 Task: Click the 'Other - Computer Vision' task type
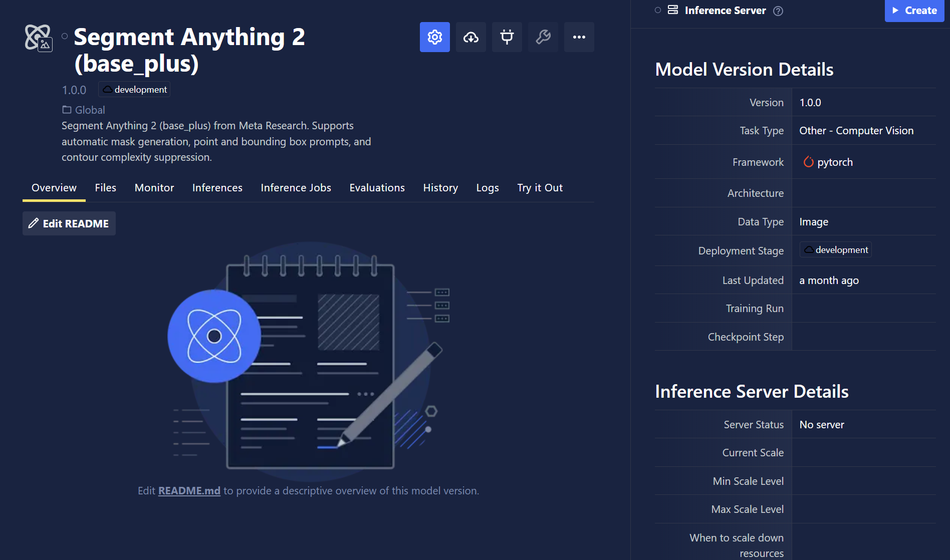pyautogui.click(x=856, y=131)
